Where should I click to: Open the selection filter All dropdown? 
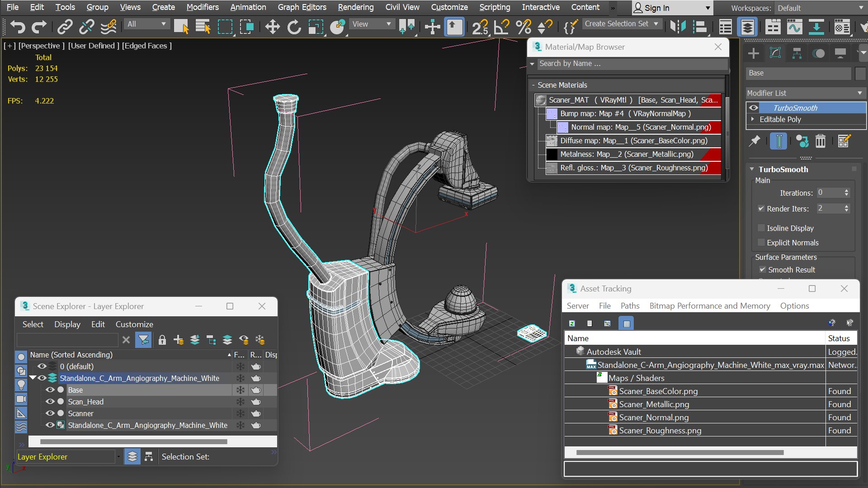coord(147,24)
